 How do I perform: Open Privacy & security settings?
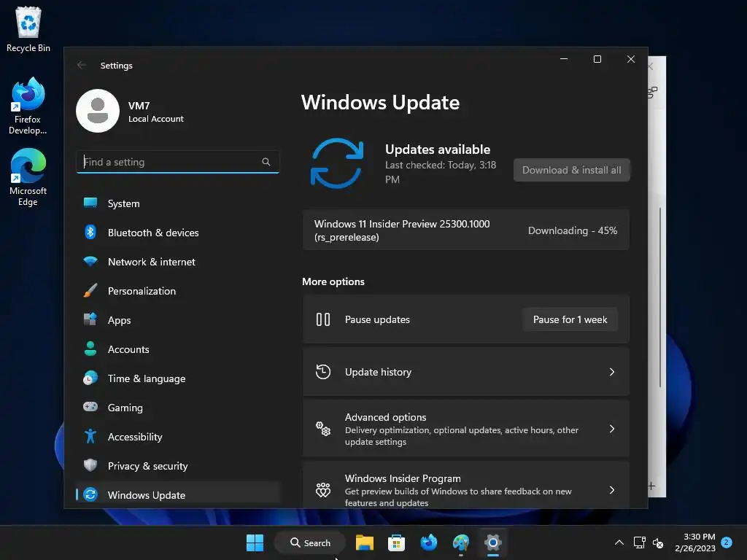(x=178, y=466)
